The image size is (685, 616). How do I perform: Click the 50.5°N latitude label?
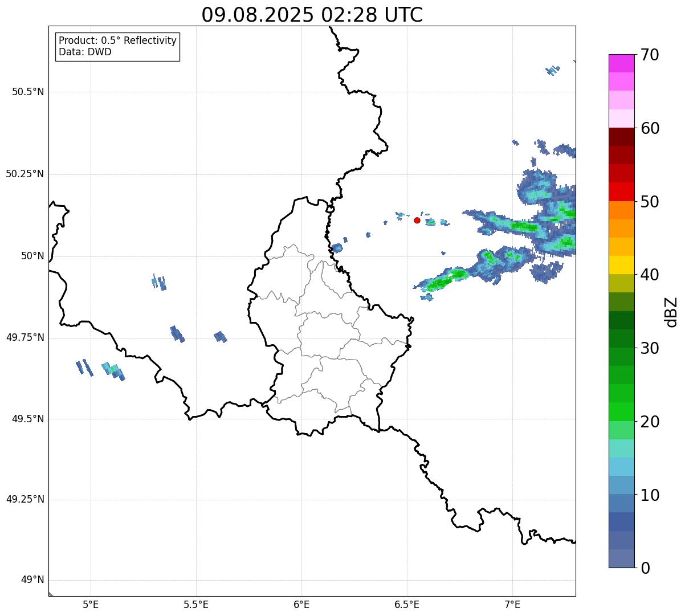(x=28, y=92)
